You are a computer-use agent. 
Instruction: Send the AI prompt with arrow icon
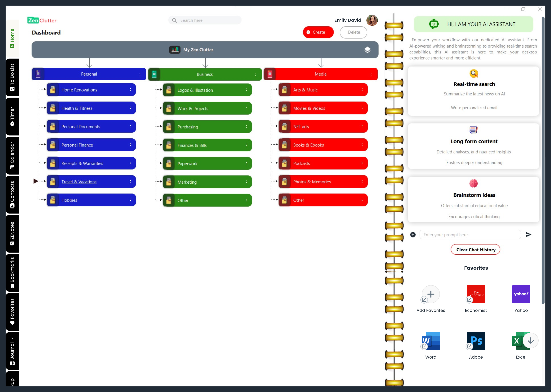click(528, 235)
